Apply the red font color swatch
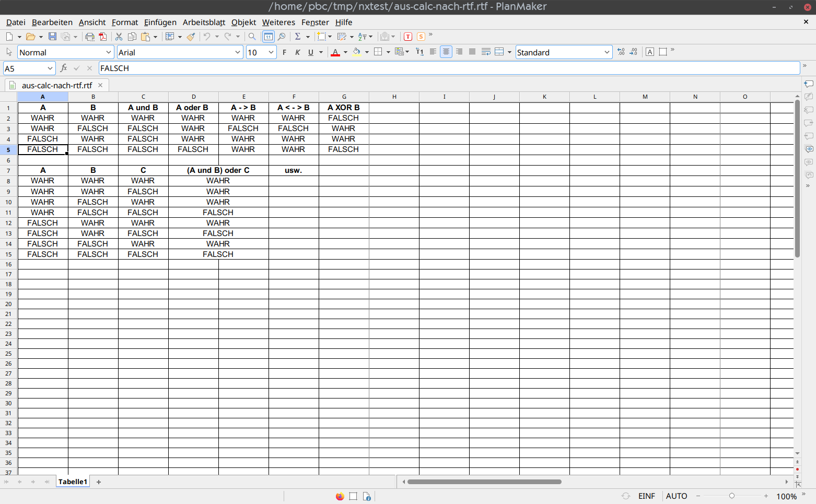Viewport: 816px width, 504px height. 335,52
